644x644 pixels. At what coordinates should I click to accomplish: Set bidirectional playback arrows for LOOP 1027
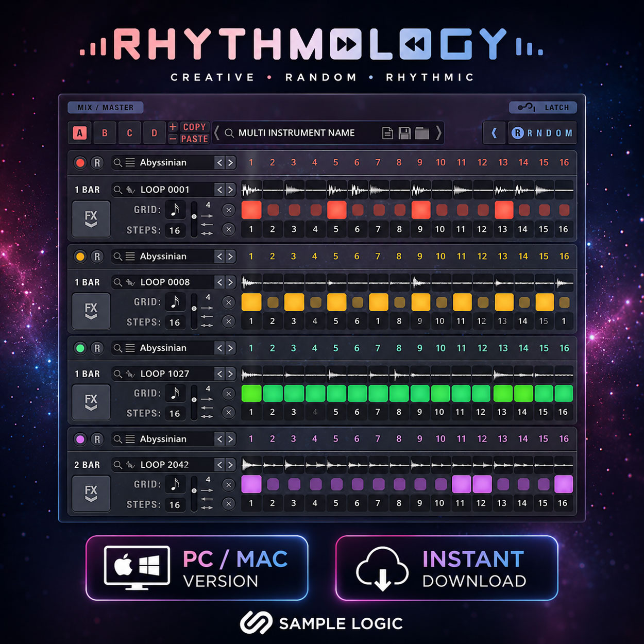(207, 416)
